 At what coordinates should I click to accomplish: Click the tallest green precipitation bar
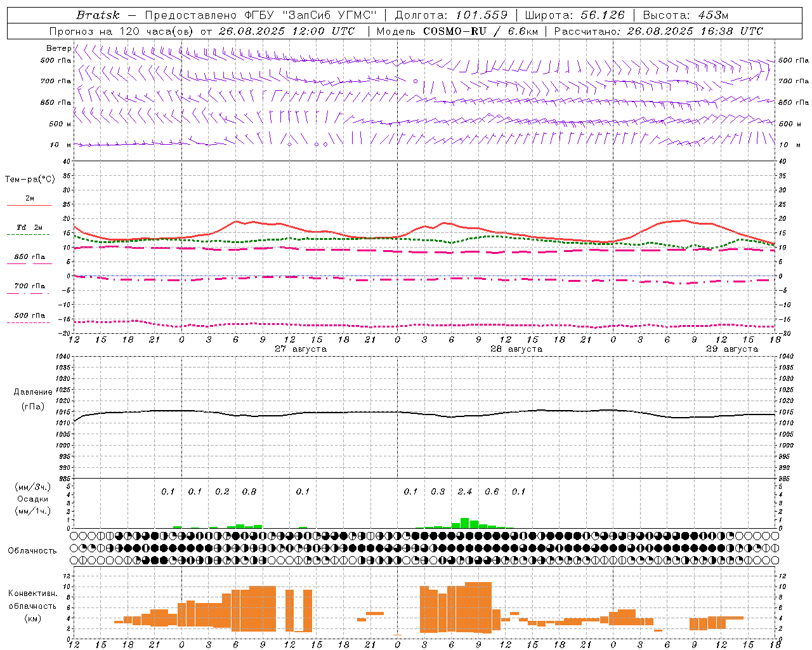tap(465, 523)
